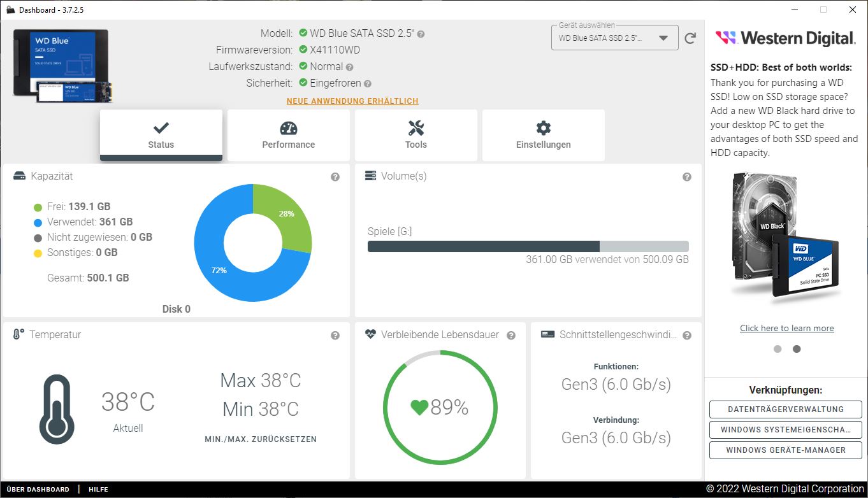Click the Western Digital logo
868x498 pixels.
(x=785, y=38)
